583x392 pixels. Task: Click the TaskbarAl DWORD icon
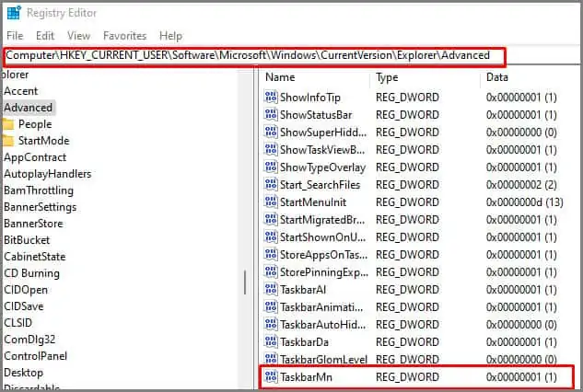coord(271,289)
